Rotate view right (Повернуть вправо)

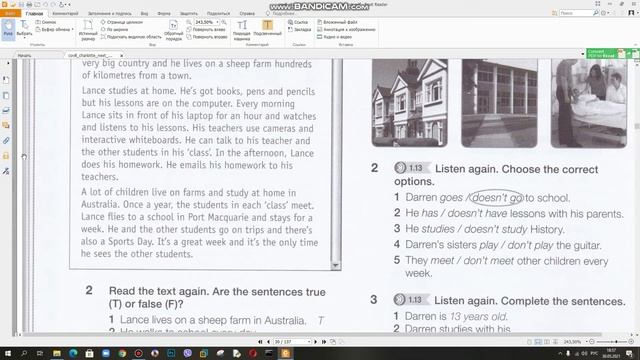coord(207,37)
